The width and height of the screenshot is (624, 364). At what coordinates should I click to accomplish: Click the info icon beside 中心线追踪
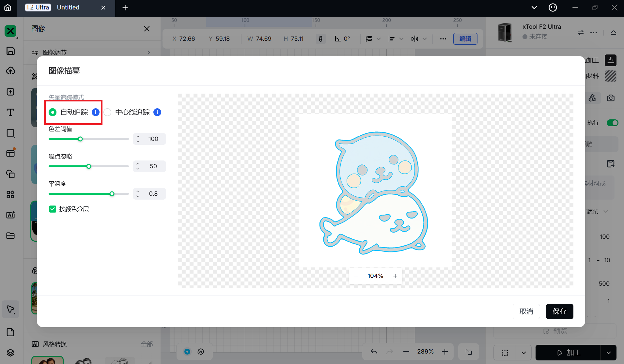click(x=157, y=112)
